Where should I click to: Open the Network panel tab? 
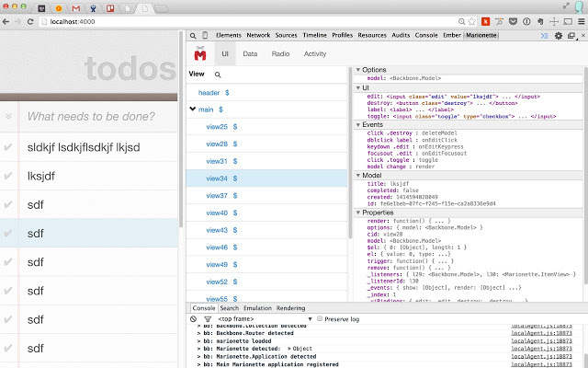pos(258,35)
